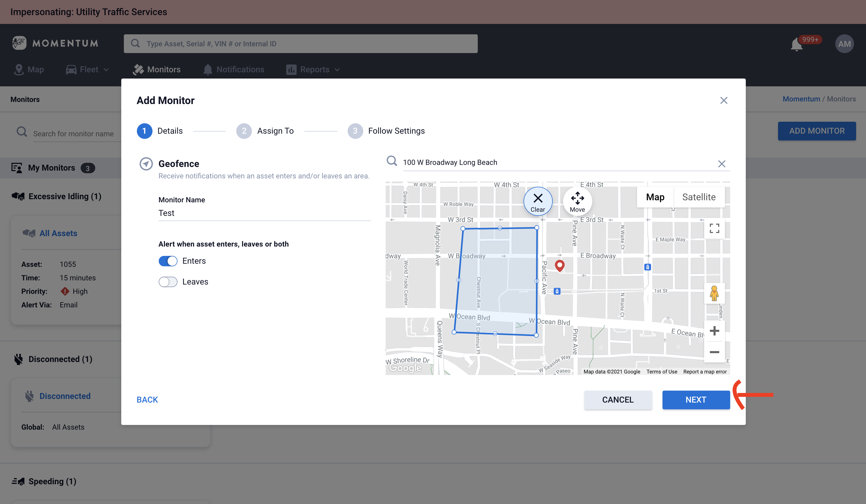866x504 pixels.
Task: Open the notifications bell icon
Action: pyautogui.click(x=796, y=45)
